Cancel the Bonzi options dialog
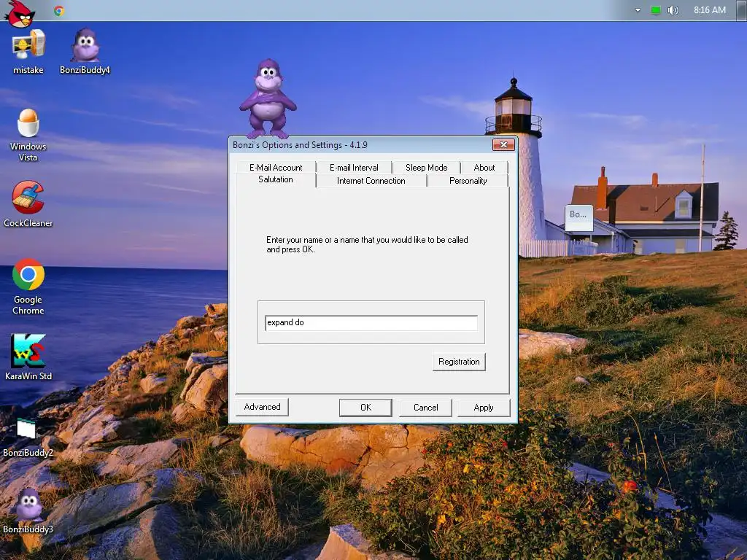747x560 pixels. pyautogui.click(x=425, y=408)
